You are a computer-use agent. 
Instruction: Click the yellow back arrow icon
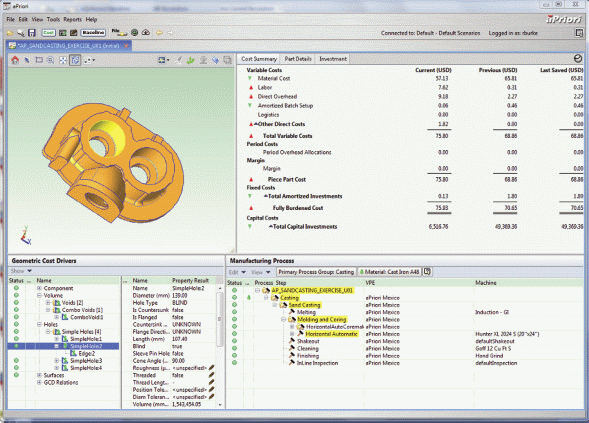[x=159, y=33]
